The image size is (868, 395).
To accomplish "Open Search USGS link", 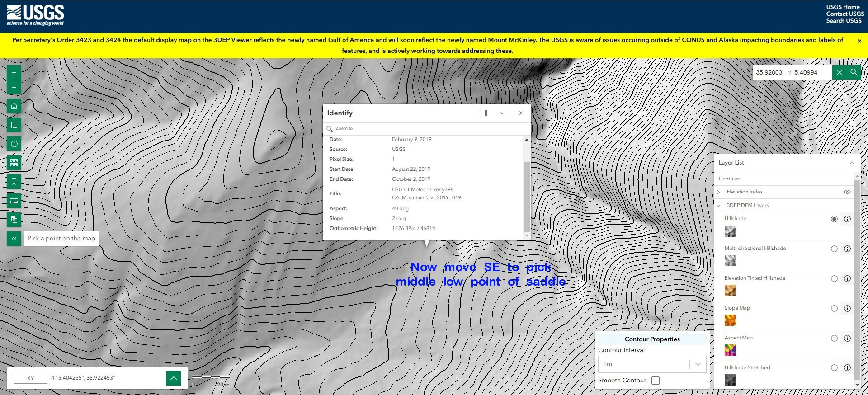I will coord(844,21).
